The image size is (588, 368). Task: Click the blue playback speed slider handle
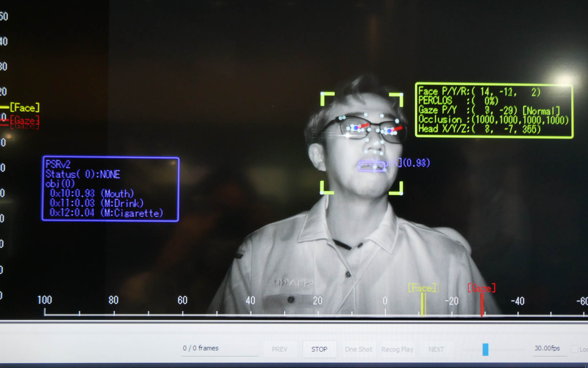pyautogui.click(x=485, y=350)
